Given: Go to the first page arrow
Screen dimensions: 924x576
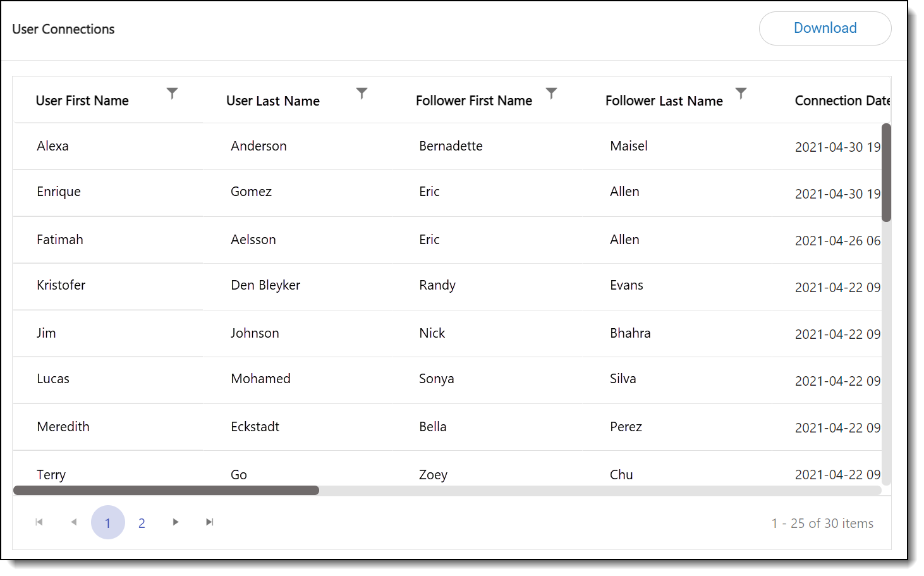Looking at the screenshot, I should tap(39, 522).
